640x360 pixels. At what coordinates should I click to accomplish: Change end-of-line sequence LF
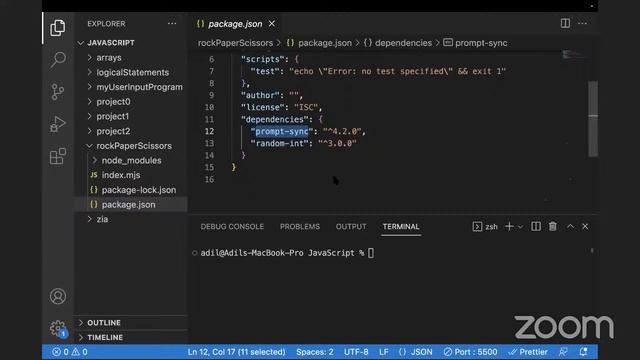384,352
